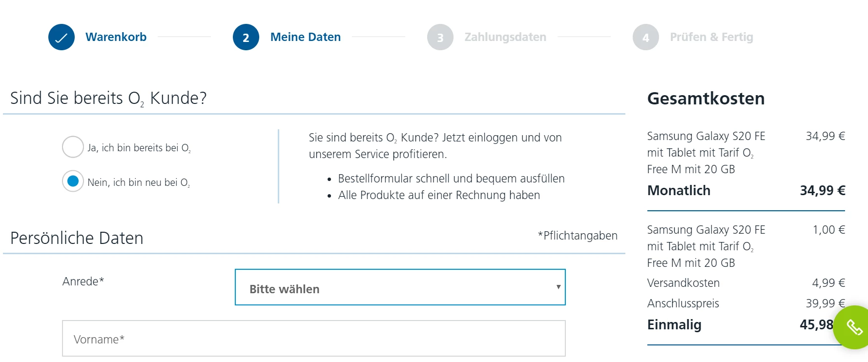Click the "Sind Sie bereits O2 Kunde?" heading
This screenshot has height=362, width=868.
(x=108, y=98)
